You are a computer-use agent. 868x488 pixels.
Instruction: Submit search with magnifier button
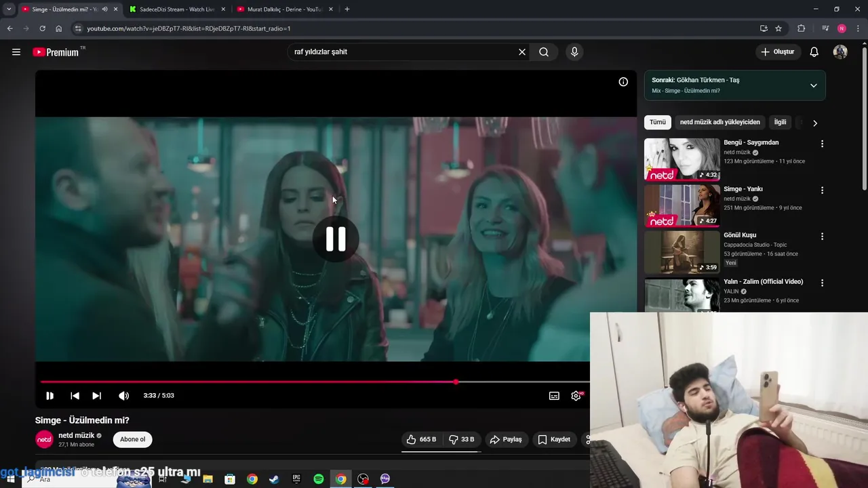(x=544, y=52)
